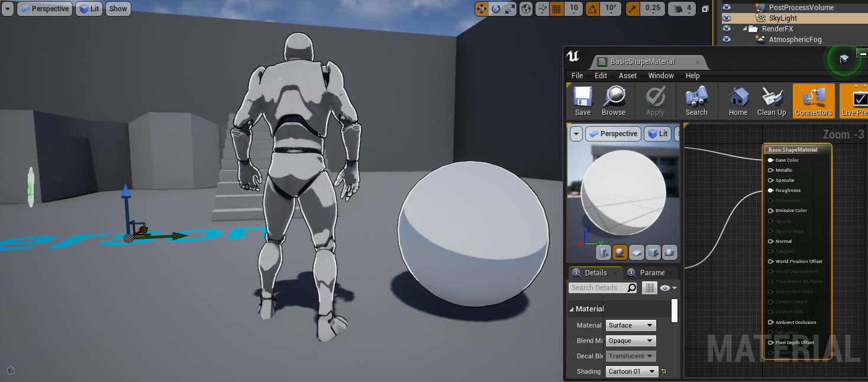Screen dimensions: 868x382
Task: Click the Home icon in the material toolbar
Action: tap(737, 101)
